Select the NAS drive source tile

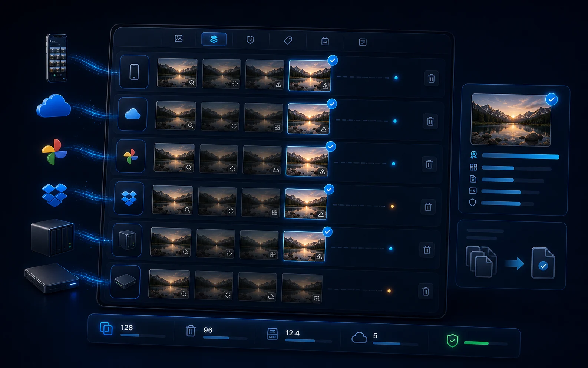click(127, 240)
